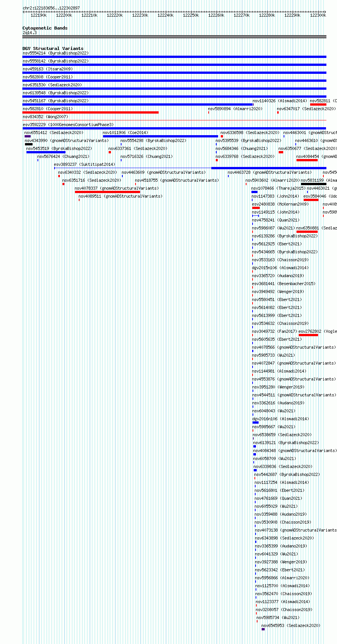Viewport: 337px width, 644px height.
Task: Click the blue nsv5453519 (ByrskaBishop2022) bar
Action: coord(46,152)
